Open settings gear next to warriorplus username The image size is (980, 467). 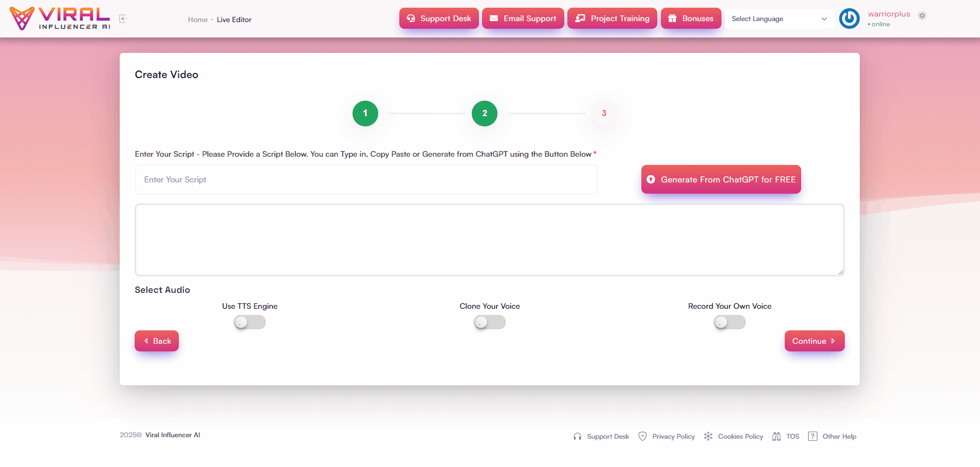(x=922, y=15)
